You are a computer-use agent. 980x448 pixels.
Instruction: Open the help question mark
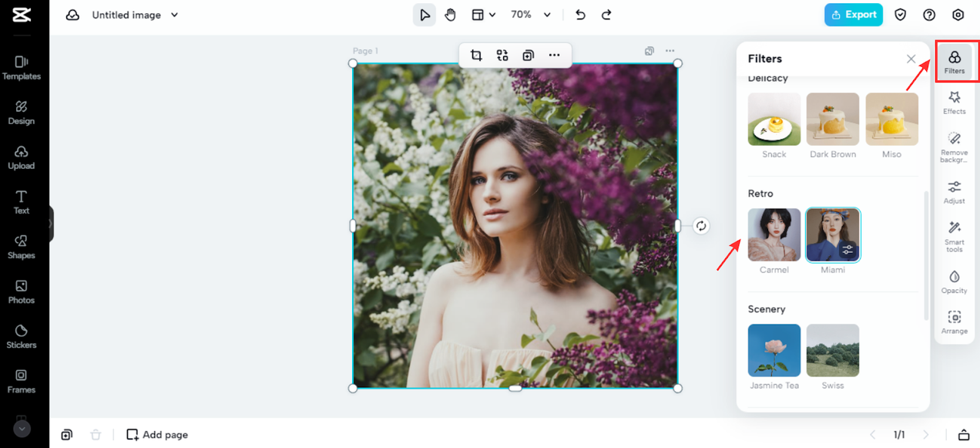[929, 15]
